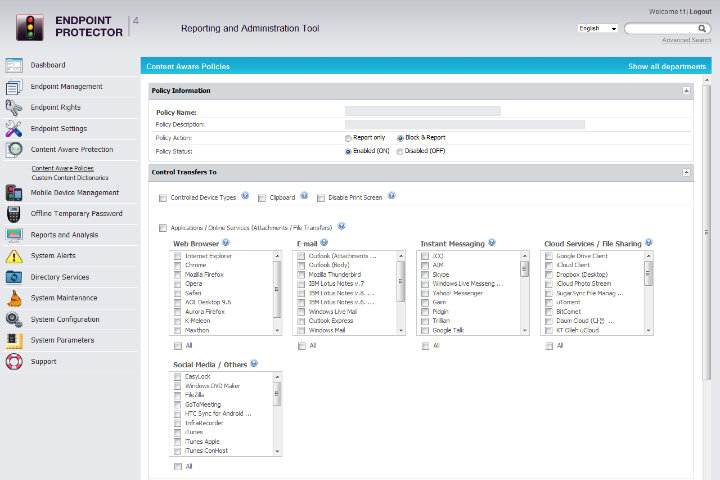This screenshot has width=720, height=480.
Task: Click the Endpoint Settings tools icon
Action: [14, 129]
